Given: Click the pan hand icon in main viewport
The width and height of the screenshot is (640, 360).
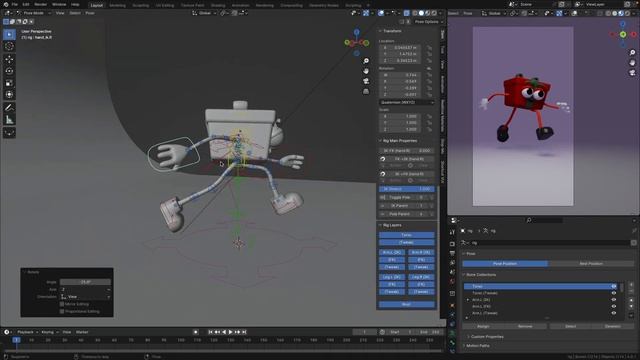Looking at the screenshot, I should click(x=366, y=71).
